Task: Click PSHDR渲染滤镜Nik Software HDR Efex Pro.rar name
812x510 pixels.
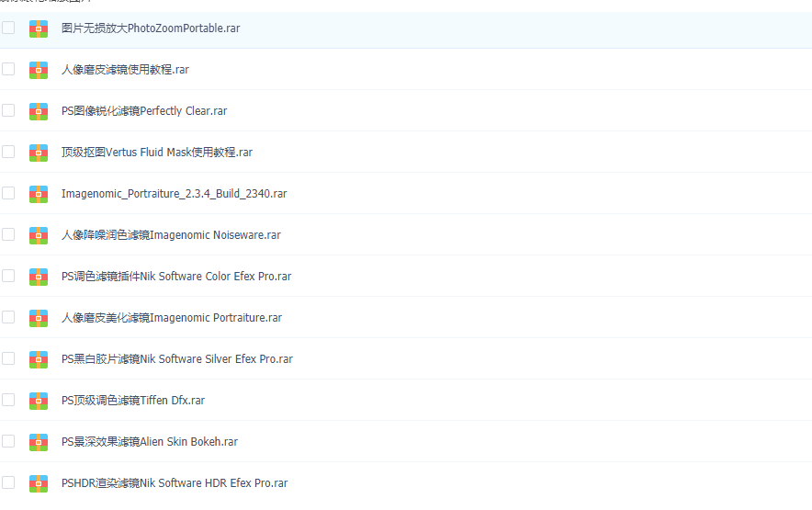Action: pos(175,483)
